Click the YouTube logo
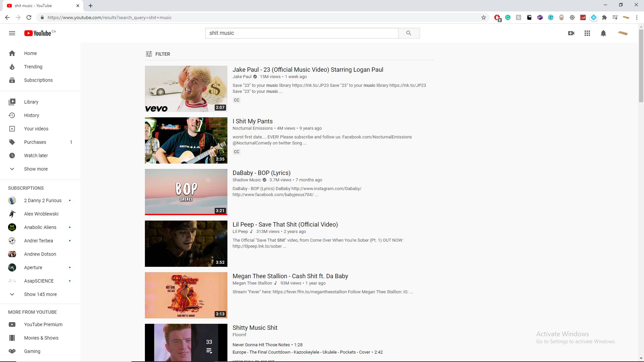 pos(38,33)
